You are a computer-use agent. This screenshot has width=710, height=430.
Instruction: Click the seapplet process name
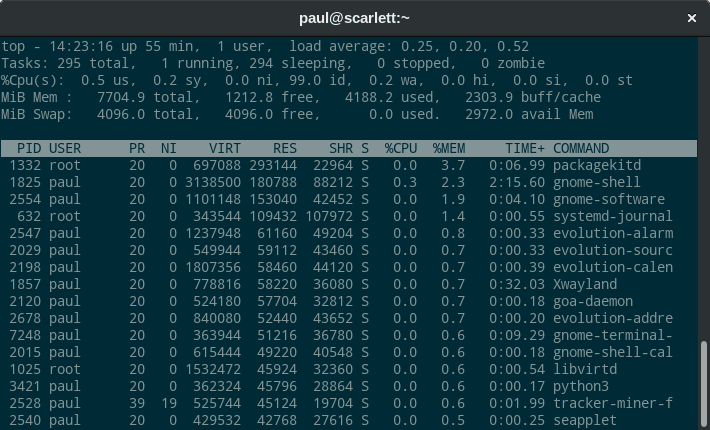[x=585, y=420]
